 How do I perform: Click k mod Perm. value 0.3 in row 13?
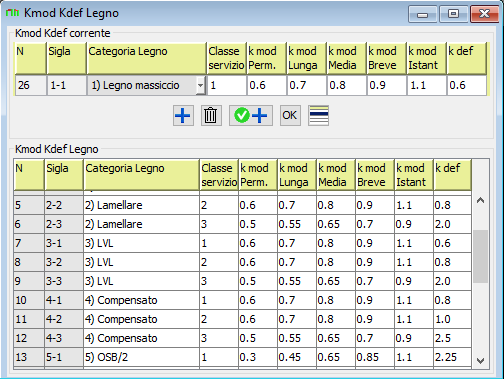(248, 357)
